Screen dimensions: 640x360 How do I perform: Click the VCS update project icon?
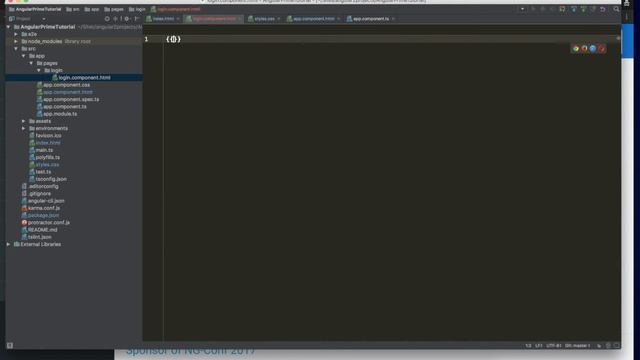tap(573, 9)
